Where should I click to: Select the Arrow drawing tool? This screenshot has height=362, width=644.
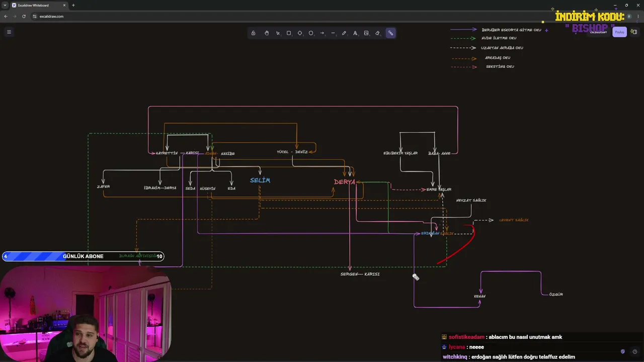pos(322,33)
